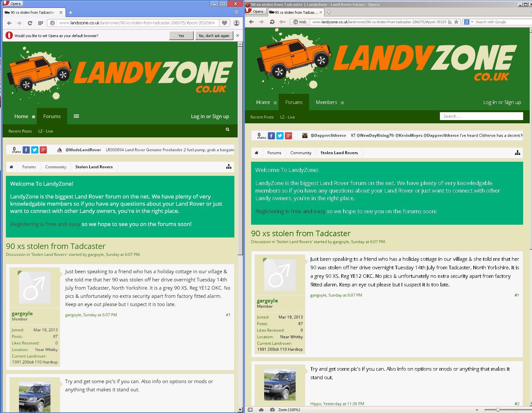The height and width of the screenshot is (413, 532).
Task: Share on Facebook in right window
Action: coord(271,136)
